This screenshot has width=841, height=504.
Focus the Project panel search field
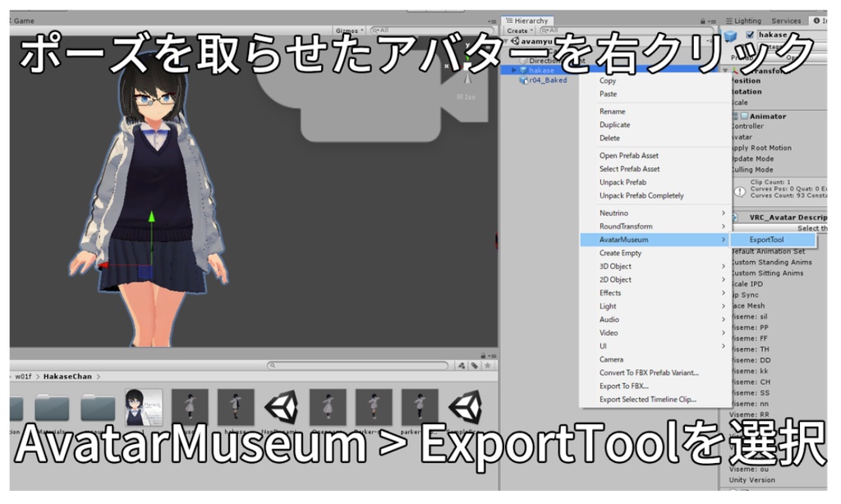tap(358, 365)
